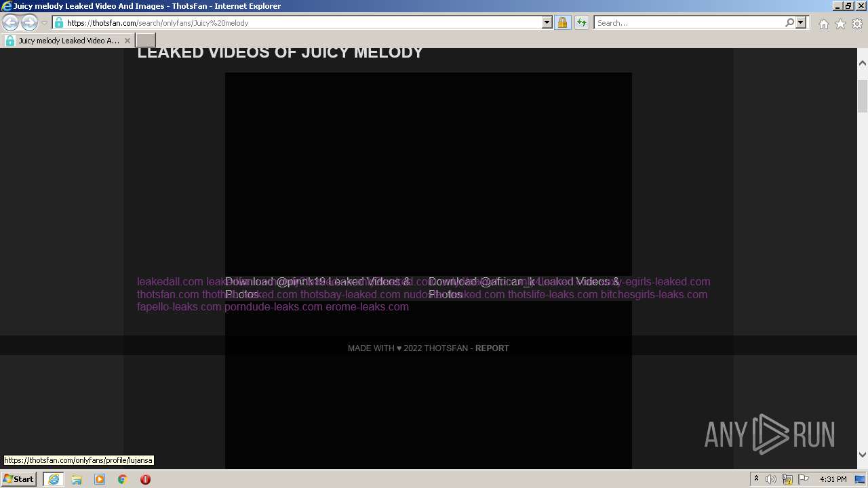This screenshot has width=868, height=488.
Task: Open the search provider dropdown arrow
Action: point(801,22)
